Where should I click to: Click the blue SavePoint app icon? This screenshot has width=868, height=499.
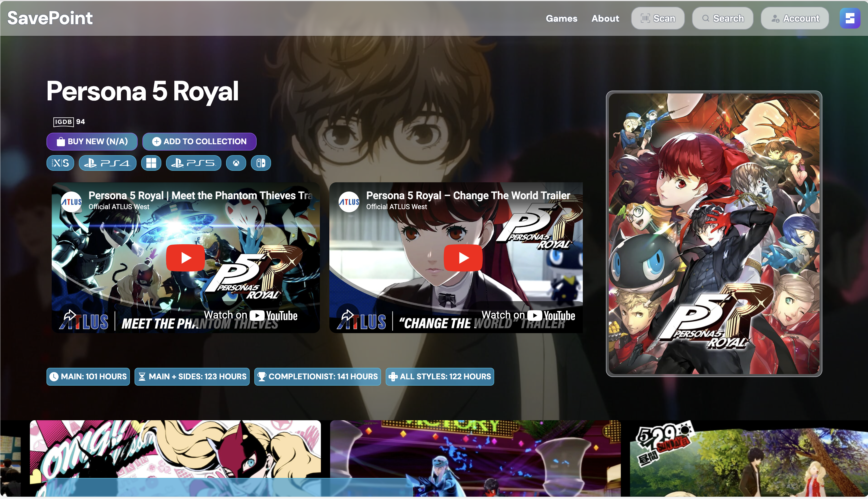(x=850, y=18)
